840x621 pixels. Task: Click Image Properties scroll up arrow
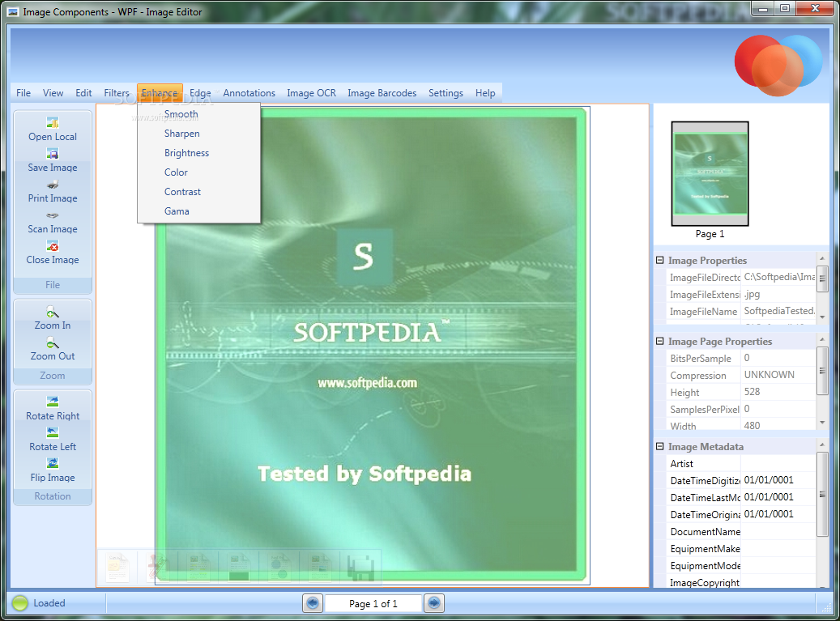(822, 258)
